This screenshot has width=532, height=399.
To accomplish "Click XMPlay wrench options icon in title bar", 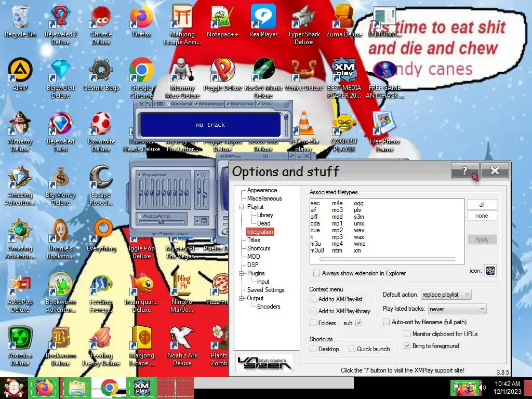I will [291, 156].
